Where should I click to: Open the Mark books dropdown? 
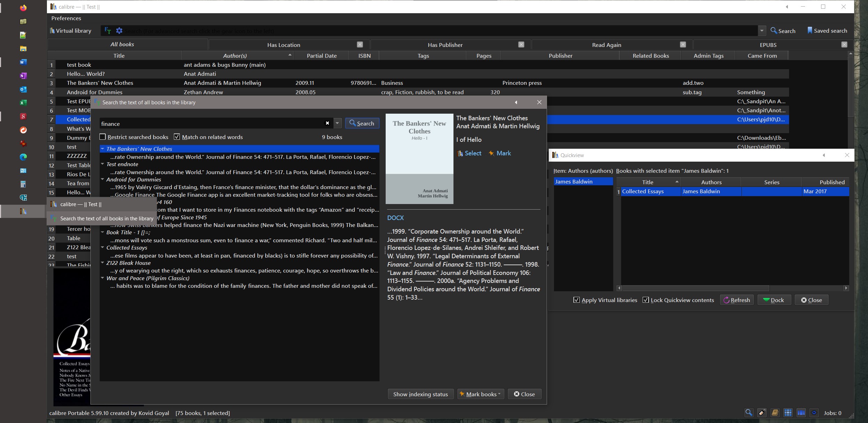pos(481,394)
